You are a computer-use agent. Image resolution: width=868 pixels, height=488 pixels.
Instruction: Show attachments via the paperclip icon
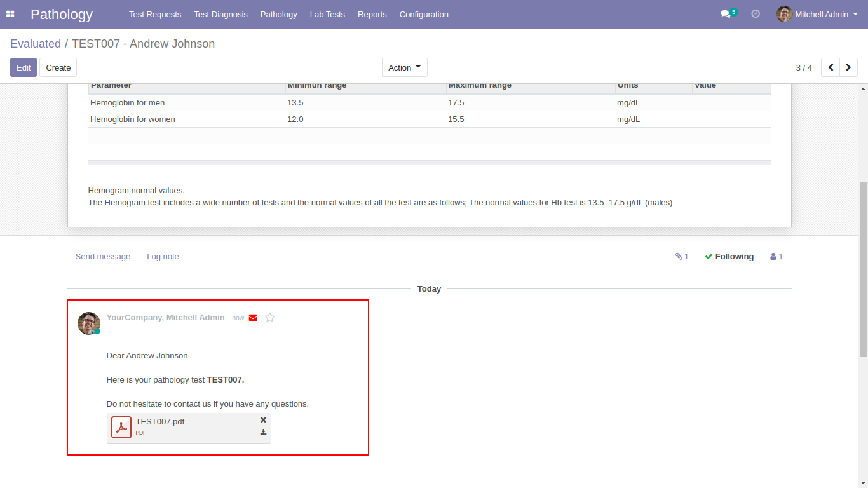681,257
